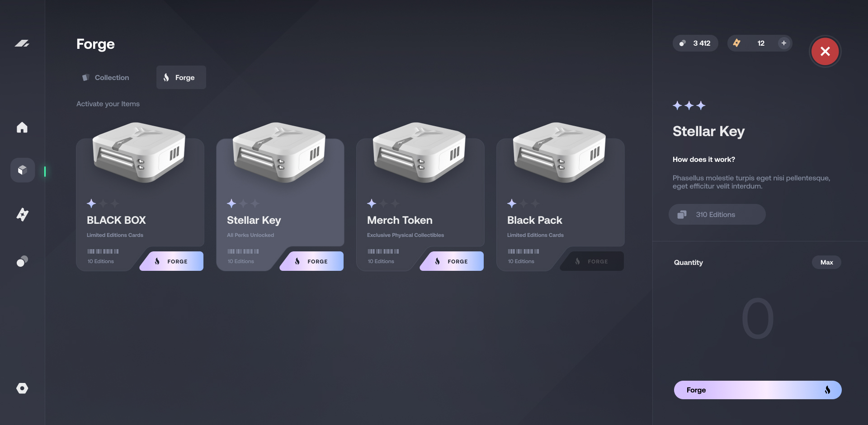The width and height of the screenshot is (868, 425).
Task: Select the Black Pack box thumbnail
Action: (559, 152)
